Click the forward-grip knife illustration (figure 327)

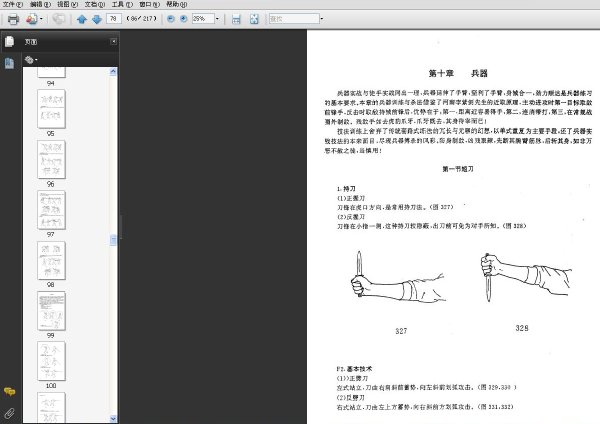click(x=398, y=276)
